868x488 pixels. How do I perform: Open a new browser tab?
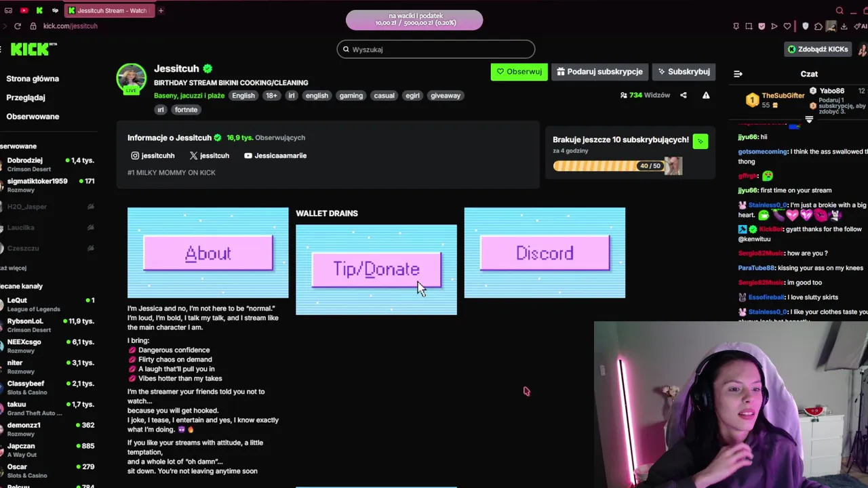[161, 10]
